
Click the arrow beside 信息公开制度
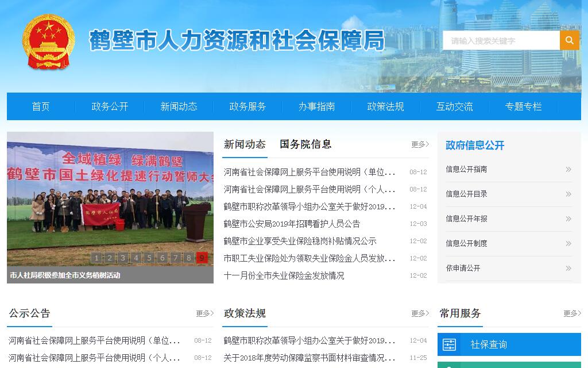568,243
